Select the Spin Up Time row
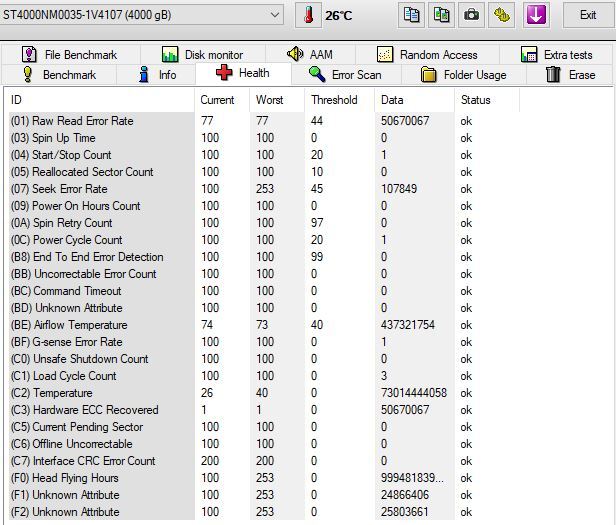616x525 pixels. (264, 138)
